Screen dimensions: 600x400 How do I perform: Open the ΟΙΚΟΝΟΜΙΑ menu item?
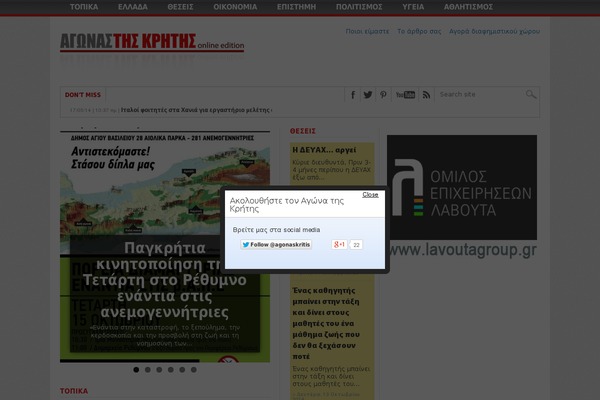pos(235,7)
